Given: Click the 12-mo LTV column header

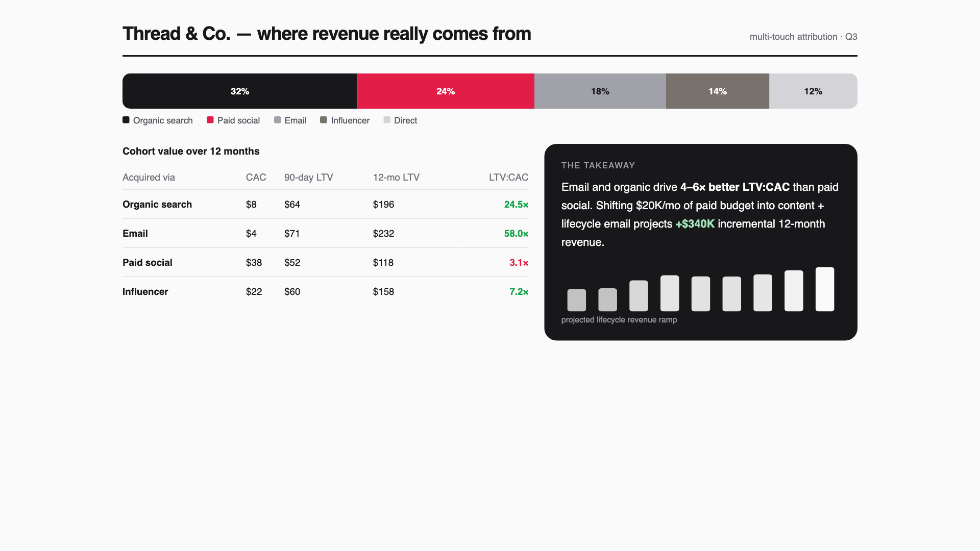Looking at the screenshot, I should 396,177.
